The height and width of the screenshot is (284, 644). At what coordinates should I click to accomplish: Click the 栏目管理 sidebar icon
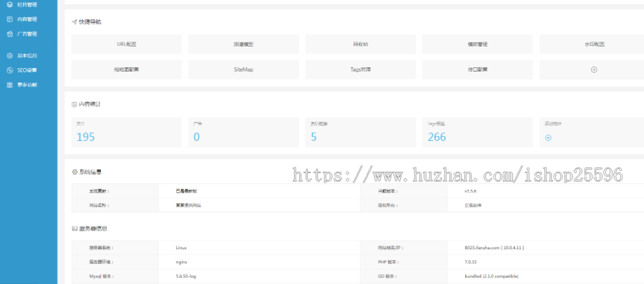[10, 4]
